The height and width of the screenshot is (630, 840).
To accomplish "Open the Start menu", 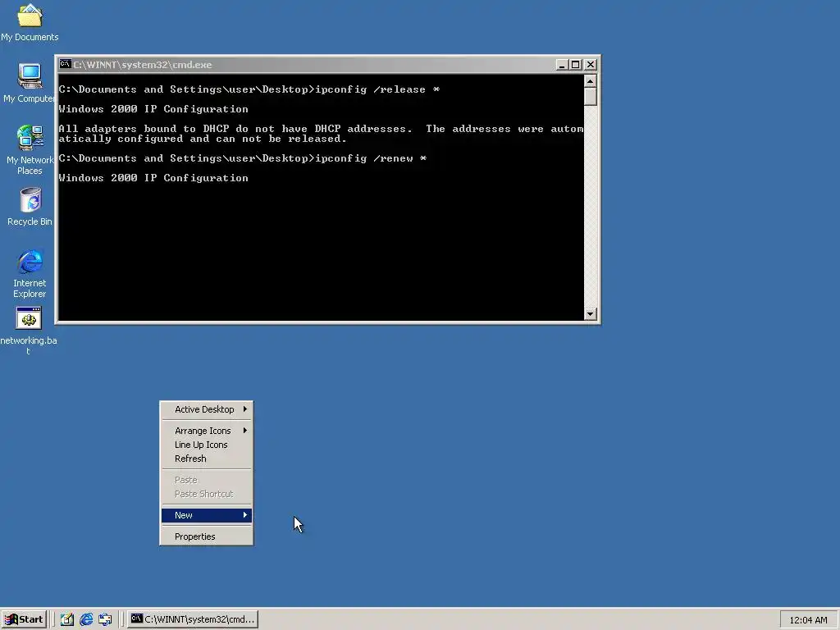I will 24,619.
